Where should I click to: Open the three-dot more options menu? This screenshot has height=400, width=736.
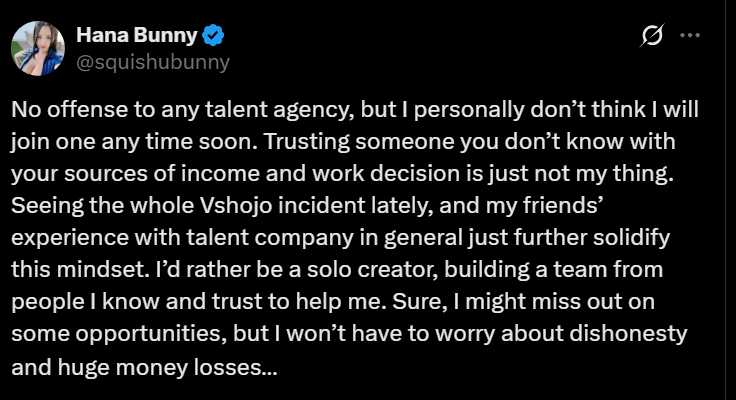690,35
